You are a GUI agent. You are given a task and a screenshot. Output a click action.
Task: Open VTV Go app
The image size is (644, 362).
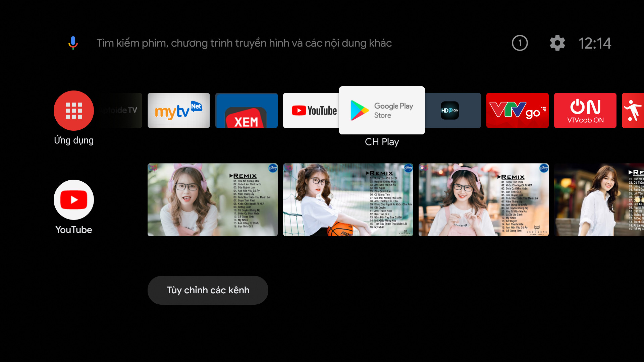tap(518, 110)
